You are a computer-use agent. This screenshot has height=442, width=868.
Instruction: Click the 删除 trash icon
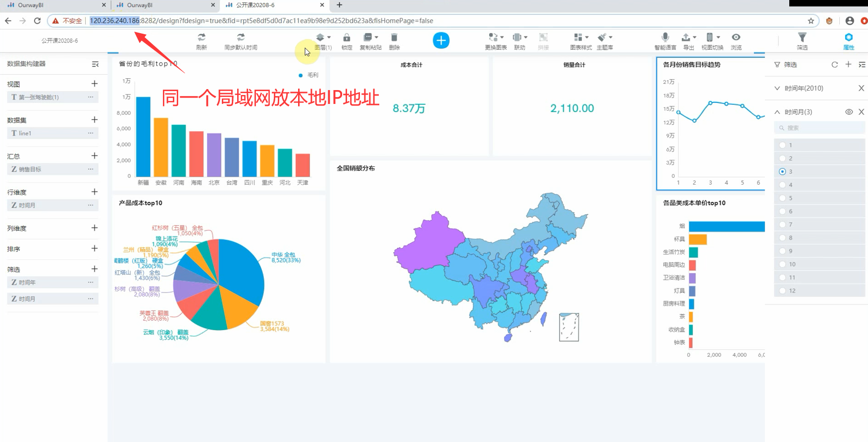coord(394,37)
